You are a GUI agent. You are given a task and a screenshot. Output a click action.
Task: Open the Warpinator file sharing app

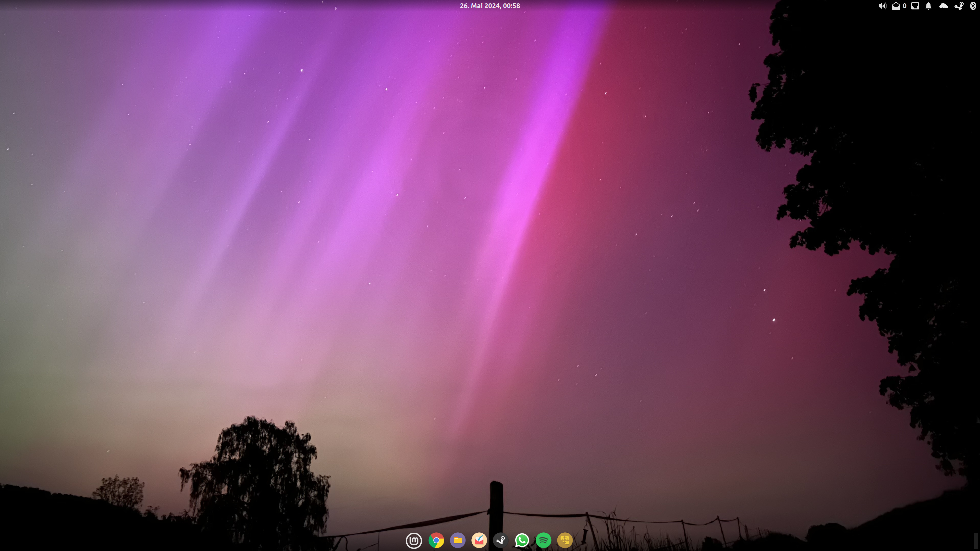(565, 540)
